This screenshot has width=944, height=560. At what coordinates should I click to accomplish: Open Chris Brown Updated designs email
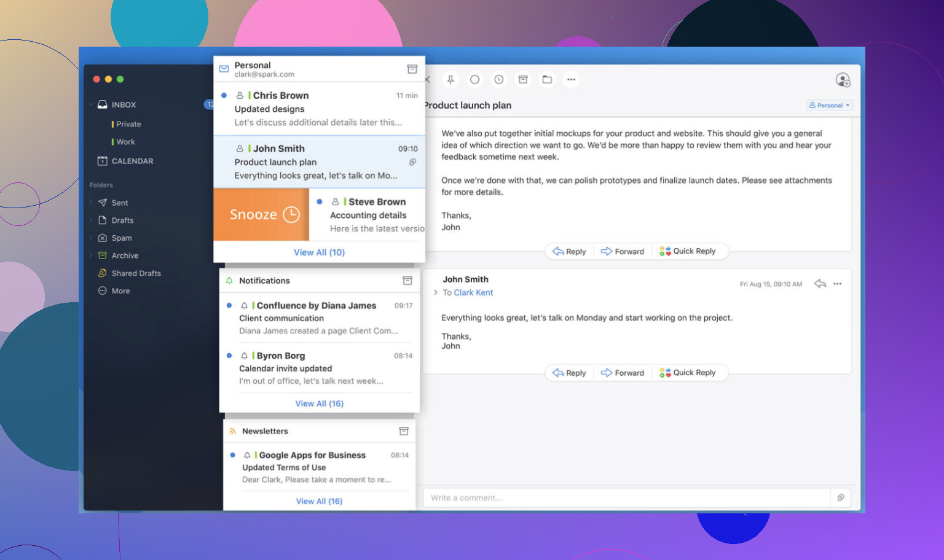[x=320, y=109]
